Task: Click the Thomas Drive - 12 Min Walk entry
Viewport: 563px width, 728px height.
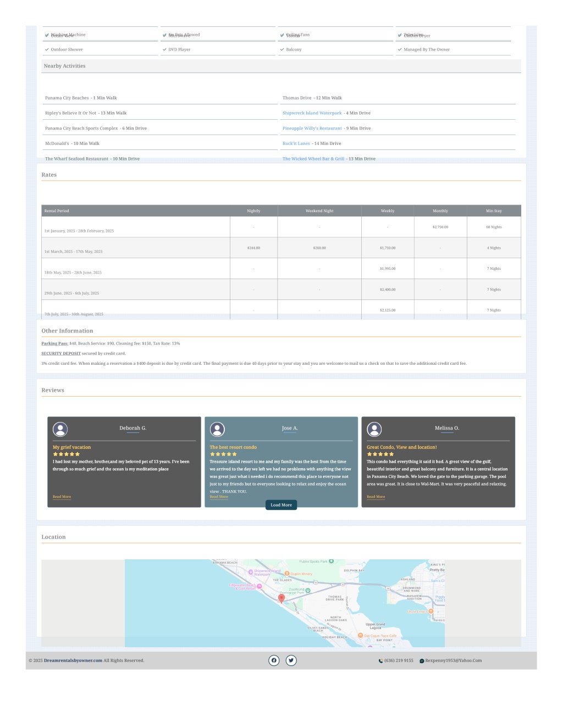Action: pos(312,98)
